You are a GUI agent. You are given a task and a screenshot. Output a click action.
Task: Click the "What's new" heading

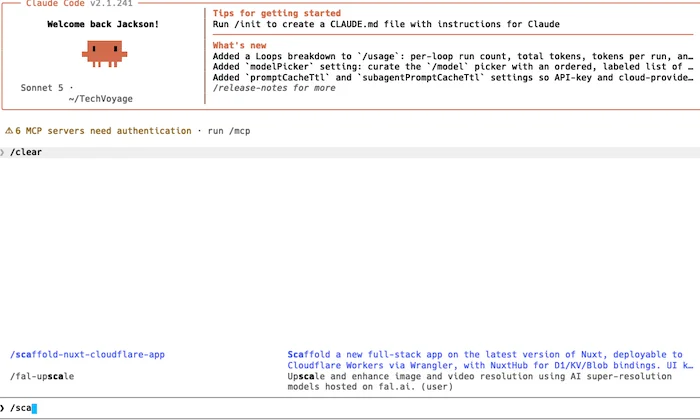[239, 45]
